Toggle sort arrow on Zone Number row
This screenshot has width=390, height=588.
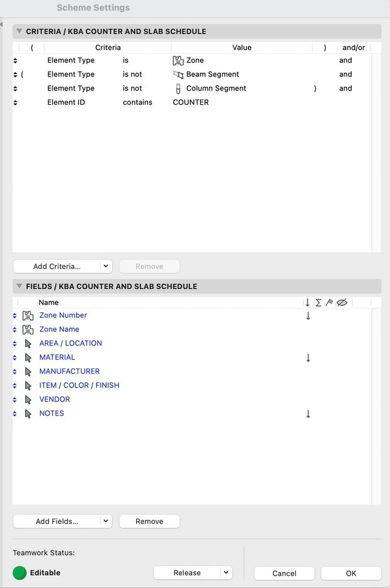308,316
